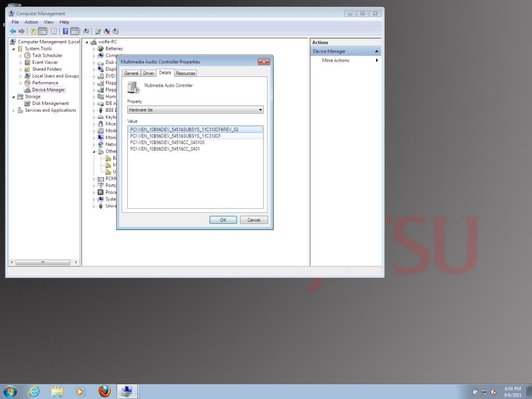
Task: Toggle the console tree visibility button
Action: [43, 31]
